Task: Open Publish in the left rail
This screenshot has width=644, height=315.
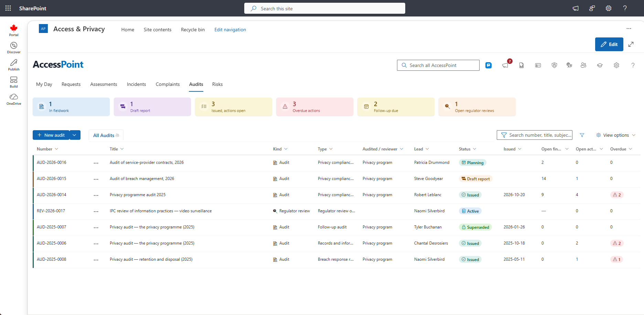Action: tap(14, 65)
